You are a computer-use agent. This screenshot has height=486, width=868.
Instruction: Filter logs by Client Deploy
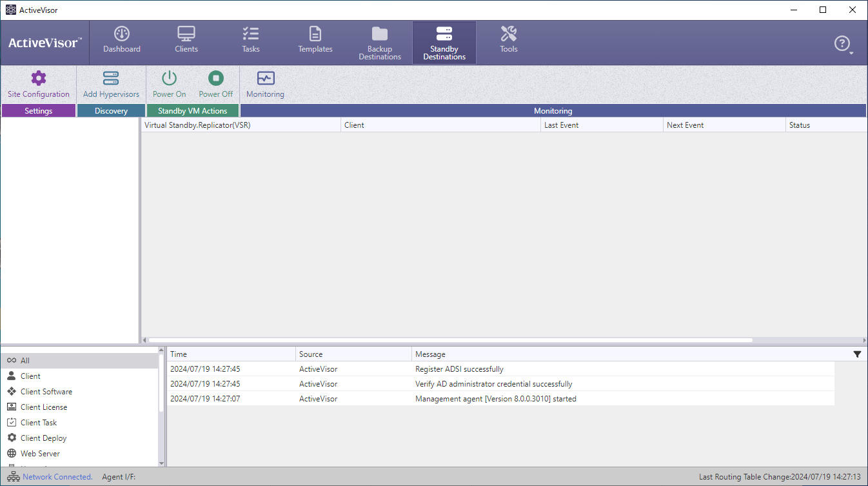point(79,438)
